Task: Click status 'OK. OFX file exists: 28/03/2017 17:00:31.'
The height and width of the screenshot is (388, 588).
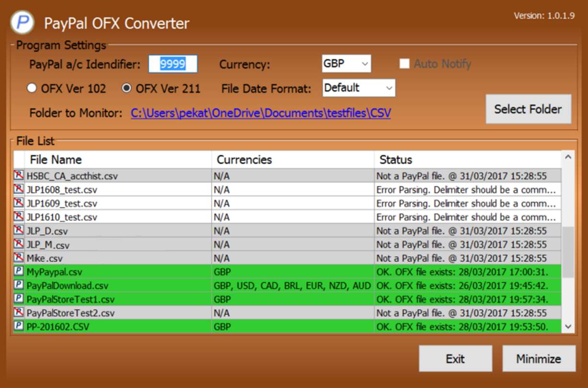Action: point(462,272)
